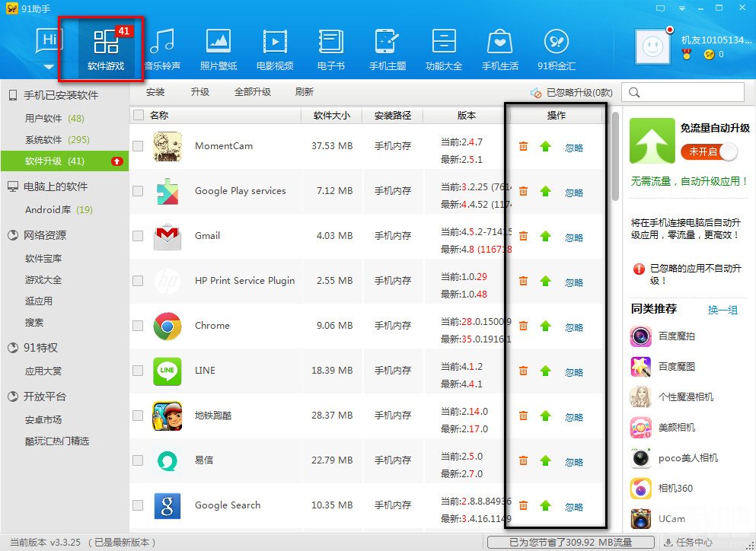The image size is (756, 551).
Task: Open the message icon in title bar
Action: coord(661,8)
